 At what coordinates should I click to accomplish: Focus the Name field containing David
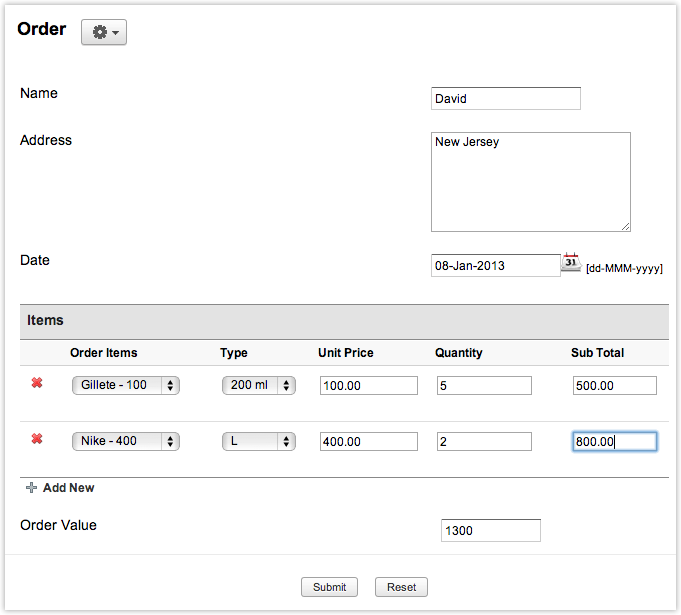pos(505,98)
